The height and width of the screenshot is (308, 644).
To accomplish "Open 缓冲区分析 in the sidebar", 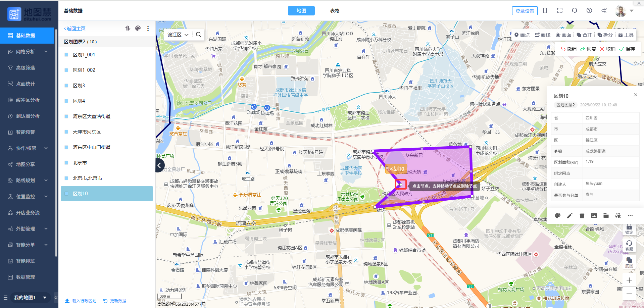I will point(28,100).
